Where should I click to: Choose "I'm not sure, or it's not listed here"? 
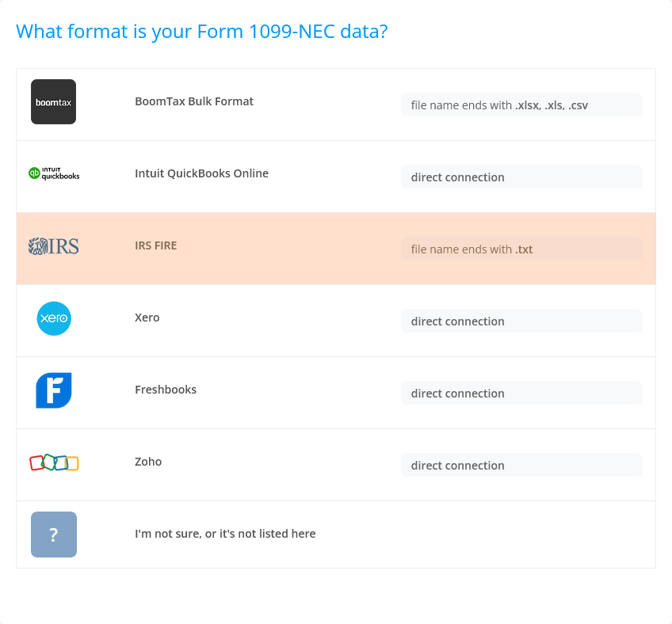point(225,534)
